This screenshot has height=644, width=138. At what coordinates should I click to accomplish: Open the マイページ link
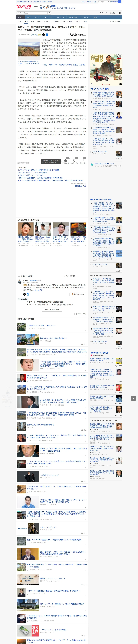(x=103, y=13)
